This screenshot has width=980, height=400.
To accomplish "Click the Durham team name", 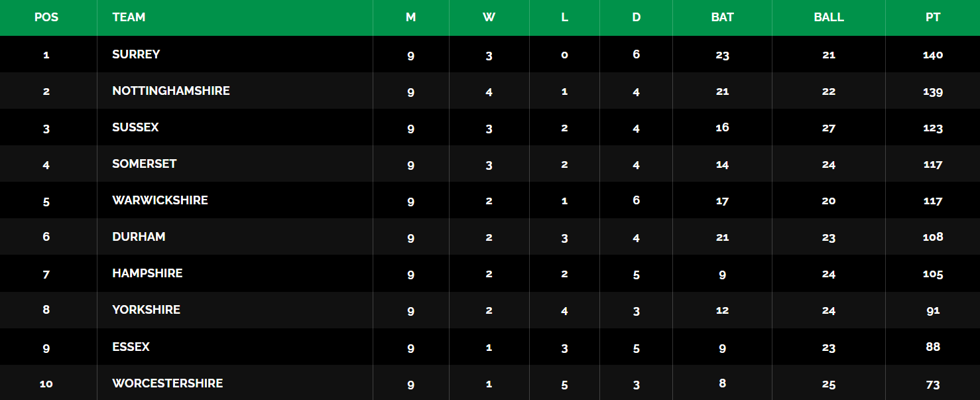I will [139, 237].
